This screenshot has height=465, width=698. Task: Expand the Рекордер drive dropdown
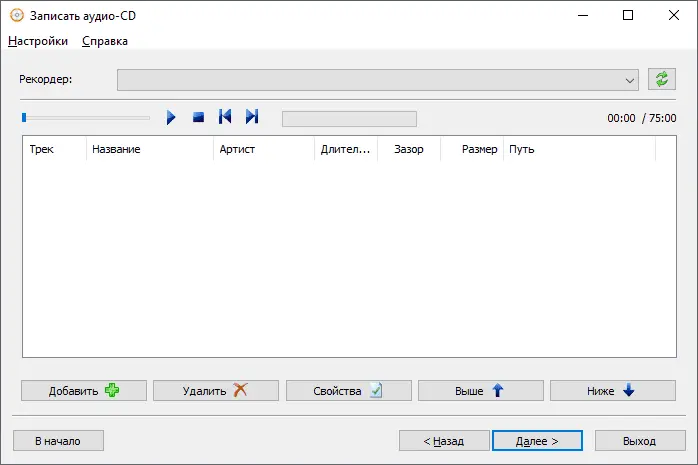tap(629, 80)
